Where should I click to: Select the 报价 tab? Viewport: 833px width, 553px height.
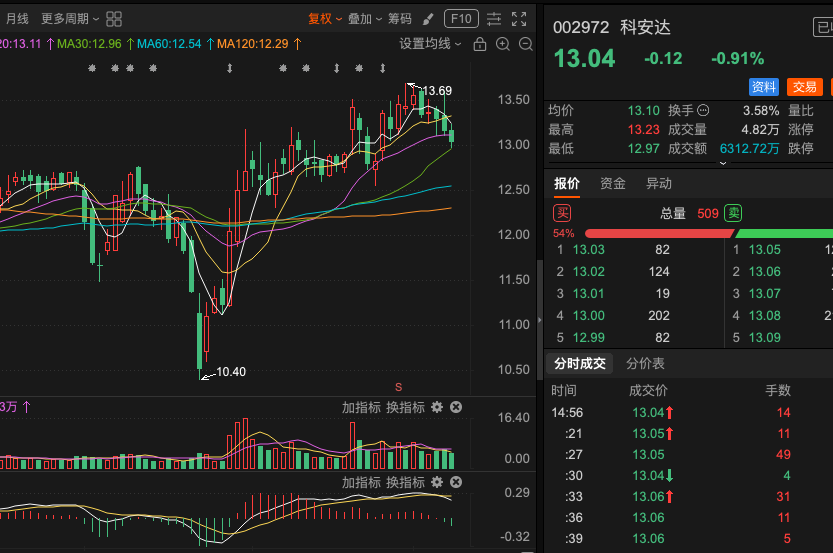(x=567, y=184)
